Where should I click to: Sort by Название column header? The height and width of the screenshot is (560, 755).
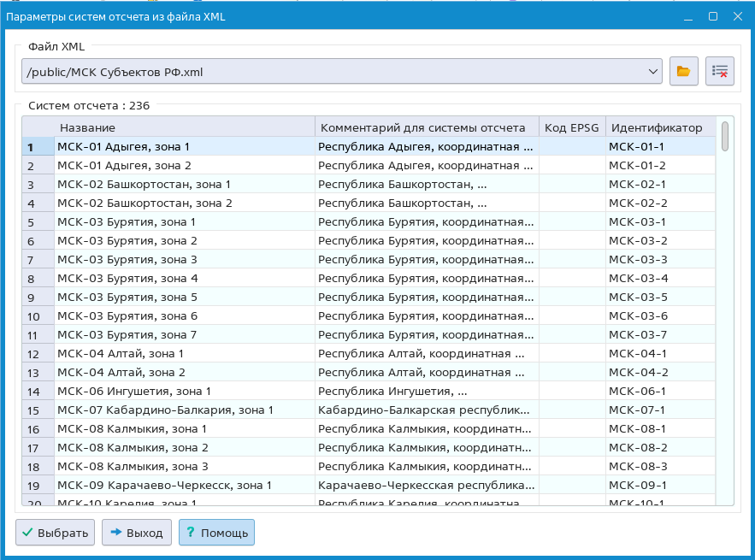(185, 127)
